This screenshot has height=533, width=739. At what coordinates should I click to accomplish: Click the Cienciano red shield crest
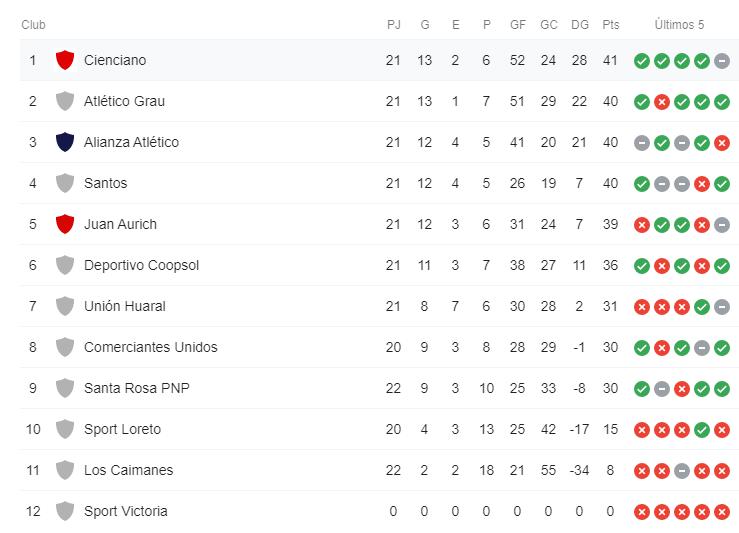[65, 60]
